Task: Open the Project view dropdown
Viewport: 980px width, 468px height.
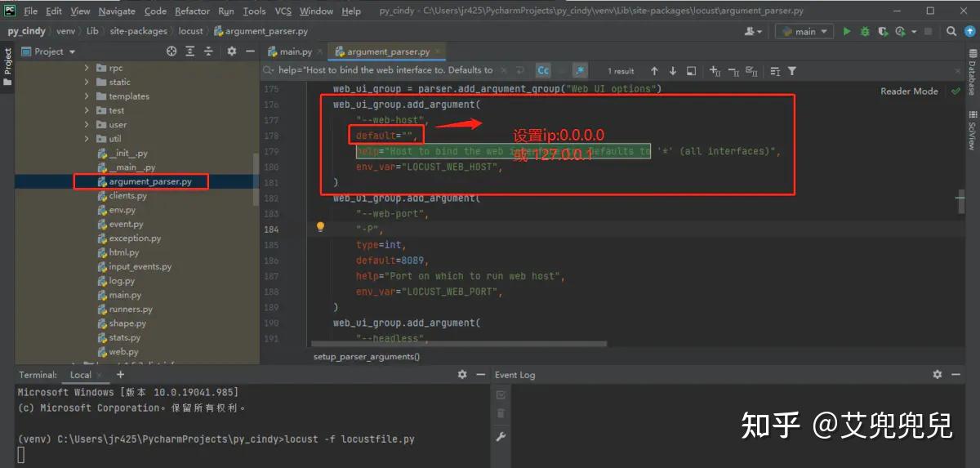Action: [x=48, y=51]
